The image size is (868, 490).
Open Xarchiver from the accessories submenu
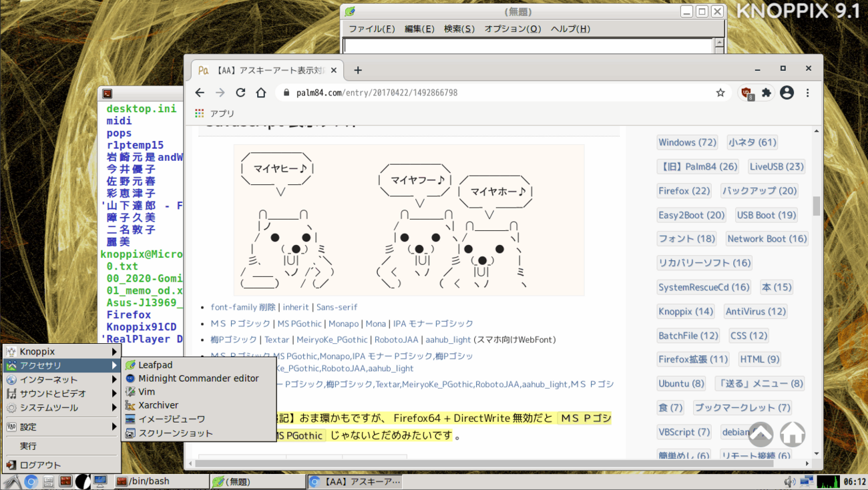coord(158,405)
